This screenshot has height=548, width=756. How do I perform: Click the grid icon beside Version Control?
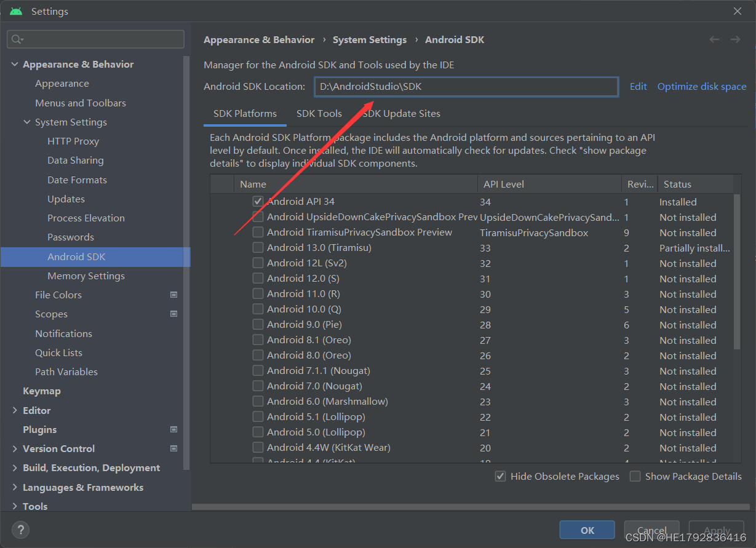(173, 448)
